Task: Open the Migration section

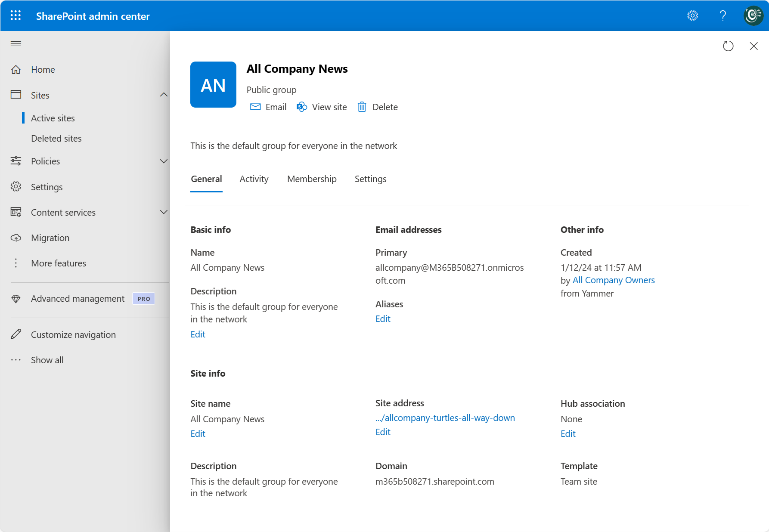Action: (50, 238)
